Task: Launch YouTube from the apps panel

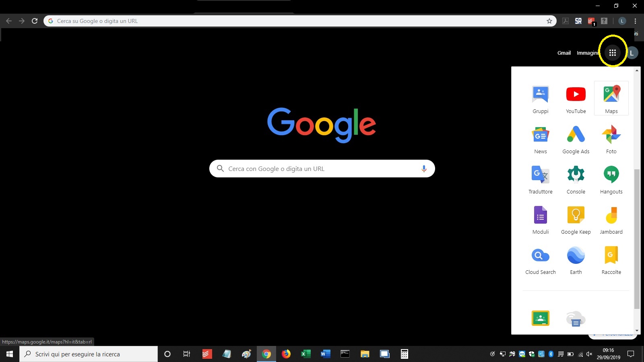Action: coord(576,99)
